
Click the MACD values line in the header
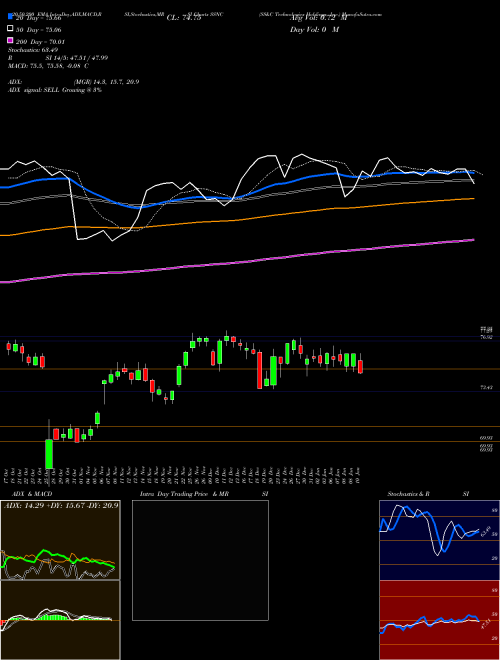pyautogui.click(x=48, y=66)
